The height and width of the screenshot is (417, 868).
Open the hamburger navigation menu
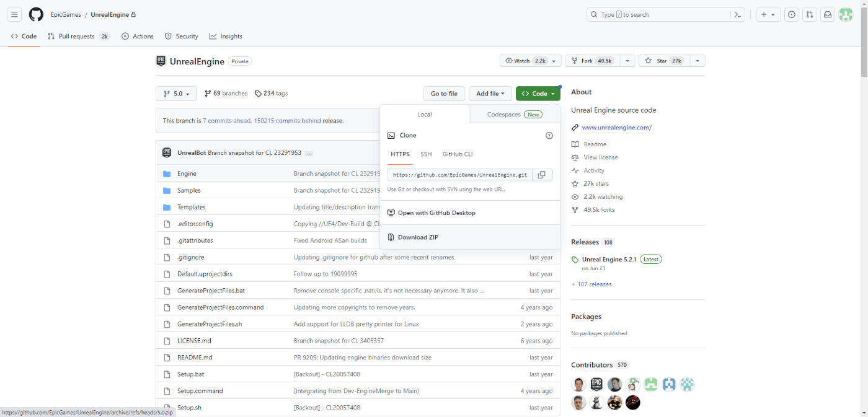tap(15, 14)
